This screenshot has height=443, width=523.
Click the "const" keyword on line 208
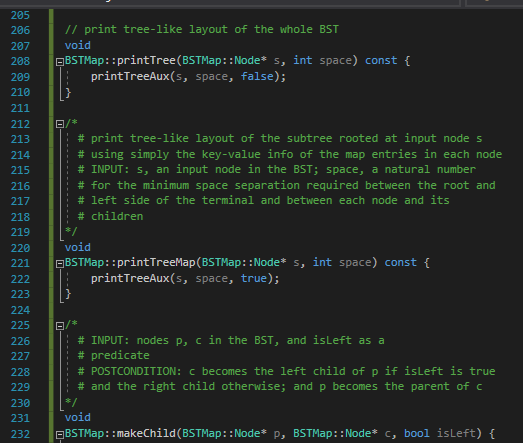pos(381,60)
